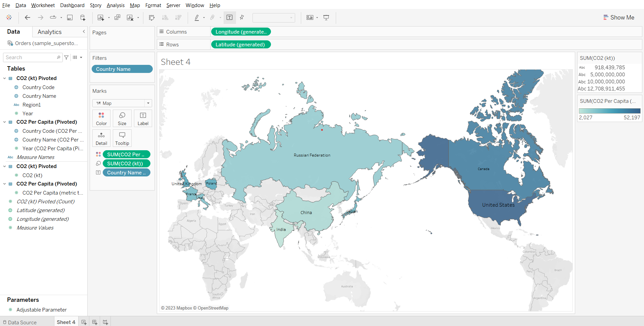Collapse the first CO2 (kt) Pivoted table
This screenshot has width=644, height=326.
(5, 78)
